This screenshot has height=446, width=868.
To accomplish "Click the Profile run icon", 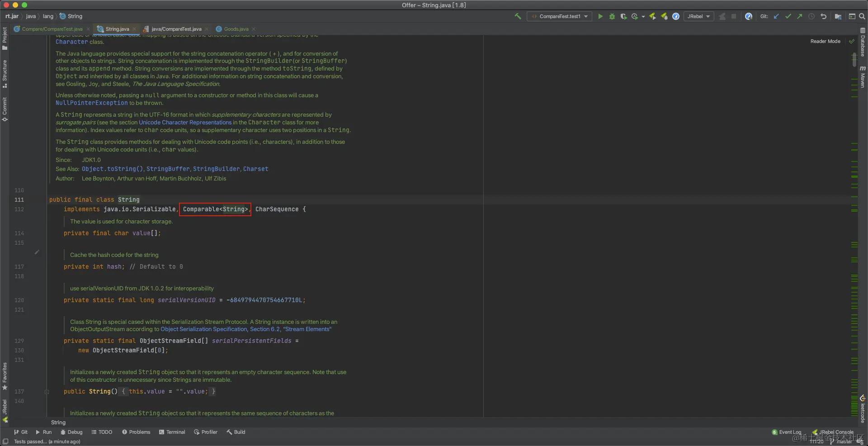I will click(x=635, y=16).
